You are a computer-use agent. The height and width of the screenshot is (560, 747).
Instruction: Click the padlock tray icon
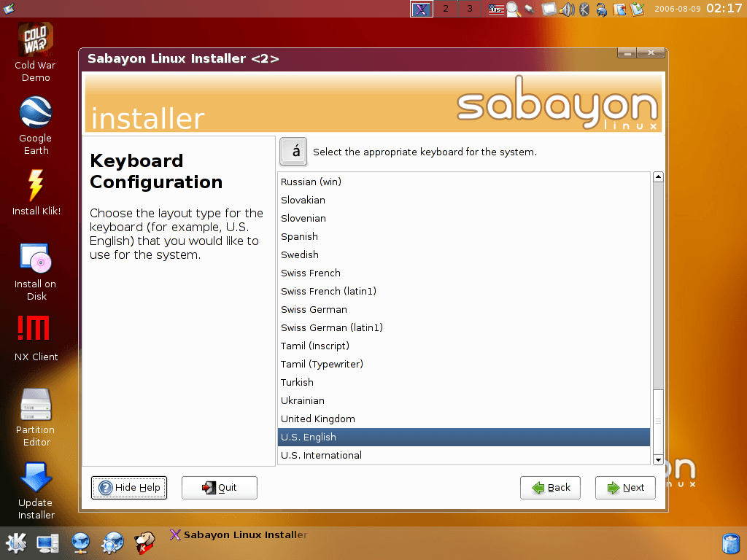[602, 9]
